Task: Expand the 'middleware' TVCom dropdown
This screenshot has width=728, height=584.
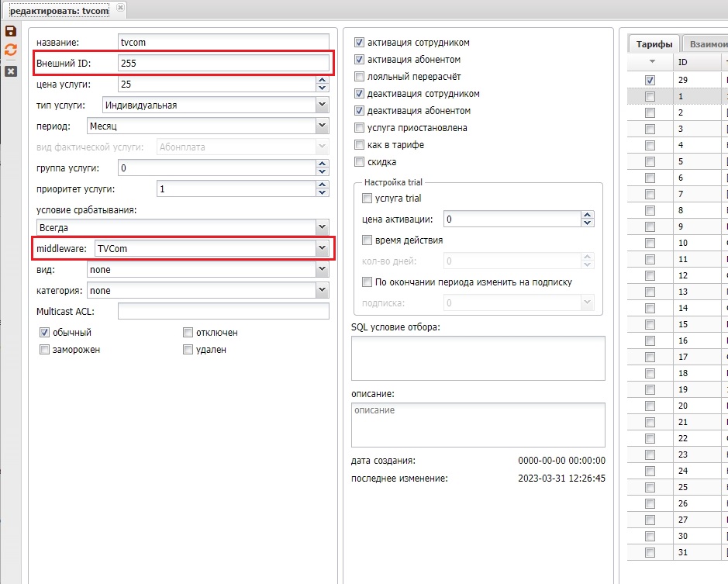Action: (x=323, y=248)
